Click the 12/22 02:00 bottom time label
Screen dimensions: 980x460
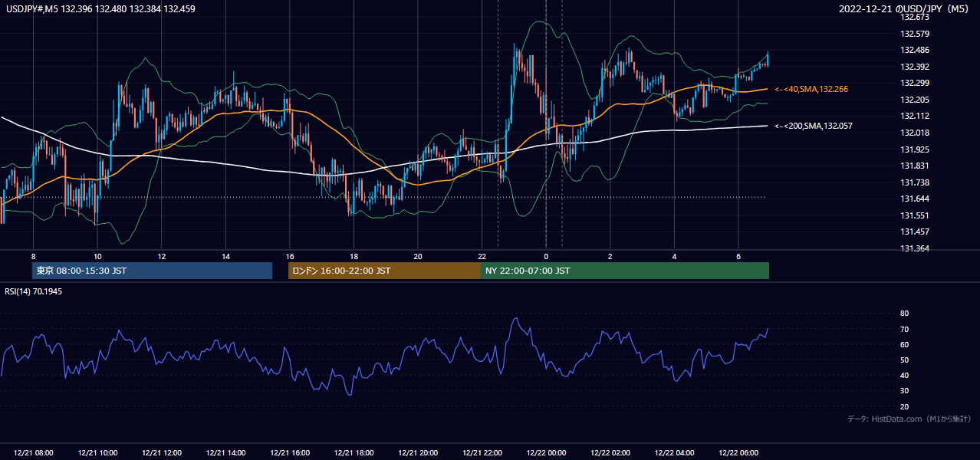[x=610, y=453]
